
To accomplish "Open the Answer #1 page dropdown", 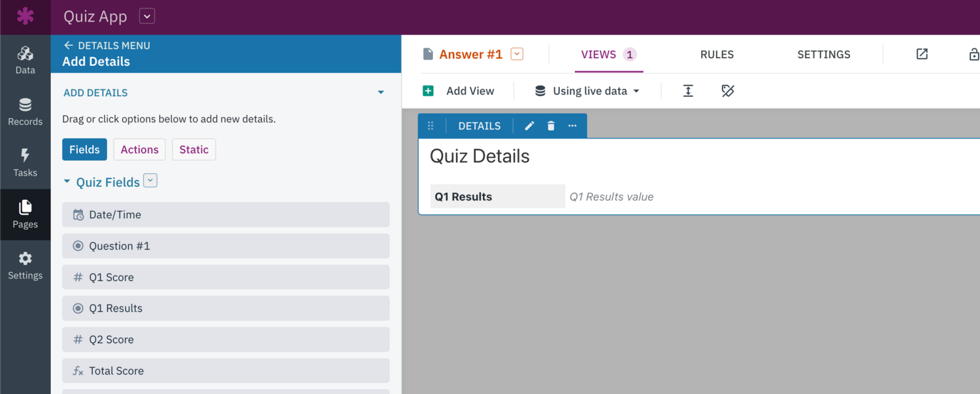I will pos(517,54).
